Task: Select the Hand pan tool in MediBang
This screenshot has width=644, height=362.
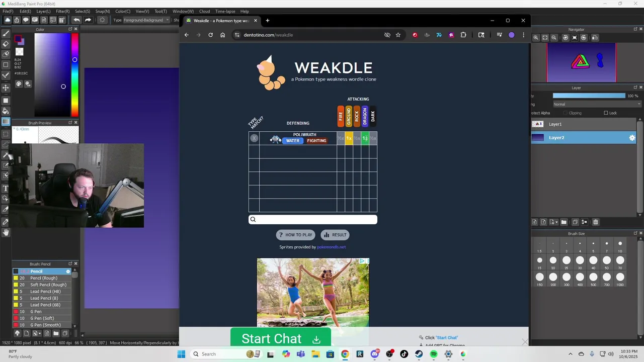Action: [6, 232]
